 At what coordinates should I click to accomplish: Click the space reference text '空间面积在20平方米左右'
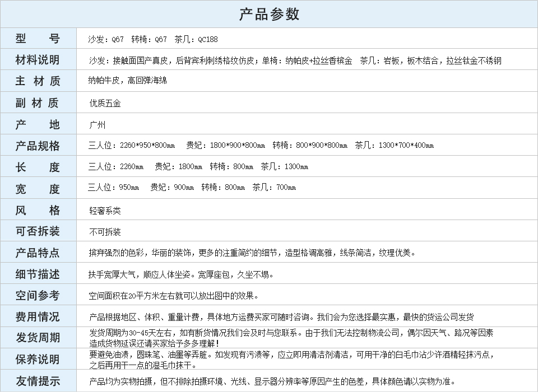pos(174,296)
